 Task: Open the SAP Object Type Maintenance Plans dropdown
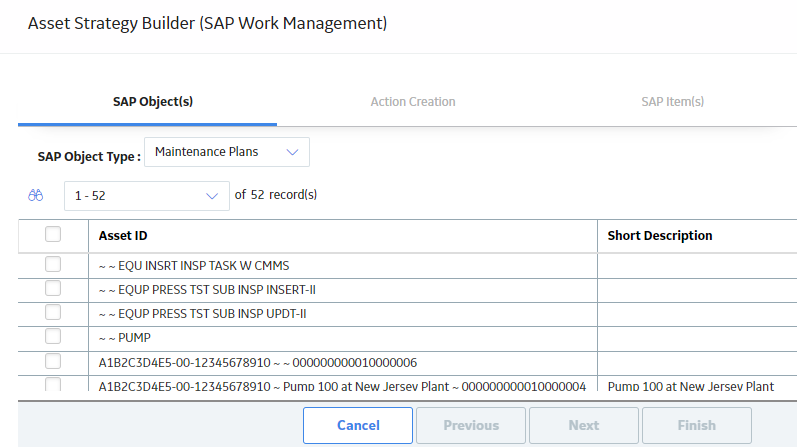point(227,152)
